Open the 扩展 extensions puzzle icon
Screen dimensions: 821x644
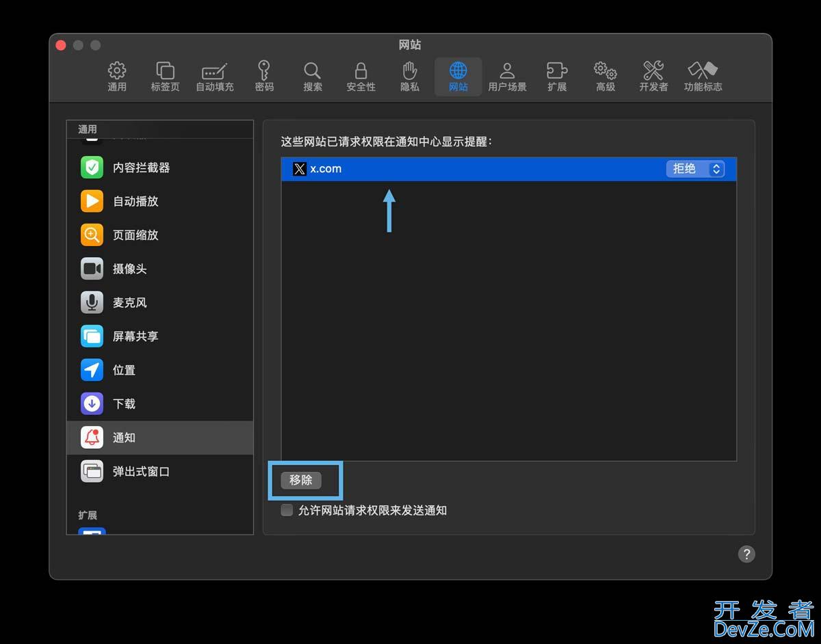tap(557, 70)
